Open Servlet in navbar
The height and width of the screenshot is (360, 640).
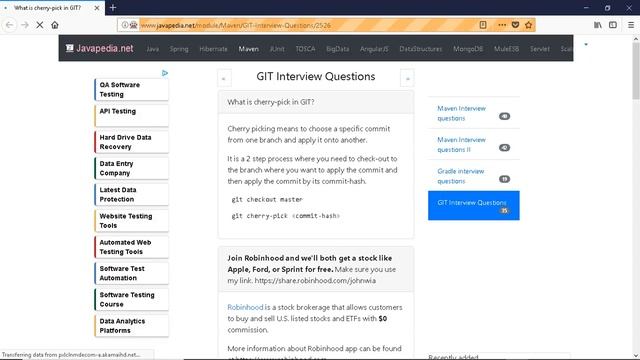pyautogui.click(x=540, y=49)
